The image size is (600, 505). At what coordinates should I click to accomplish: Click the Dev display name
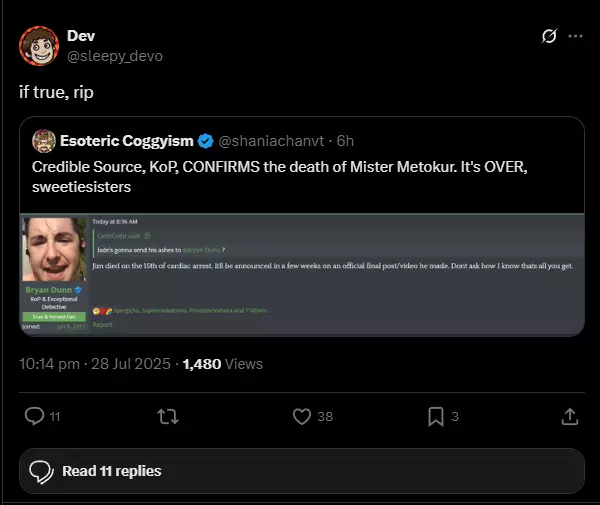[x=81, y=36]
